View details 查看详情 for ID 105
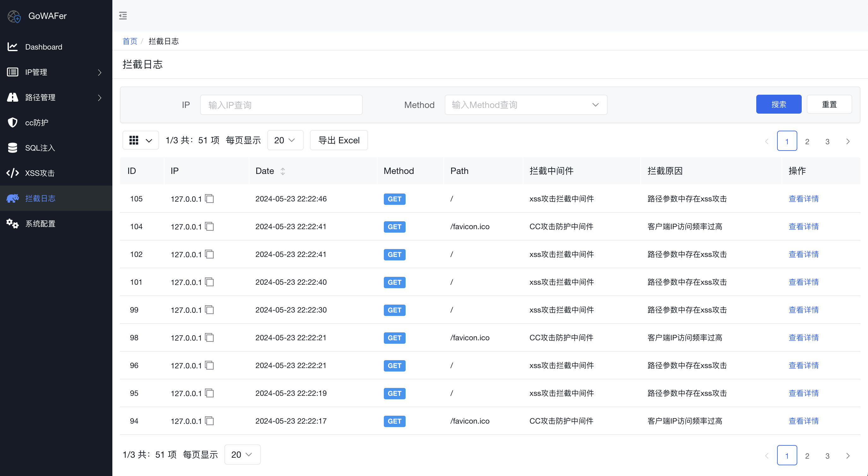Screen dimensions: 868x476 coord(804,199)
